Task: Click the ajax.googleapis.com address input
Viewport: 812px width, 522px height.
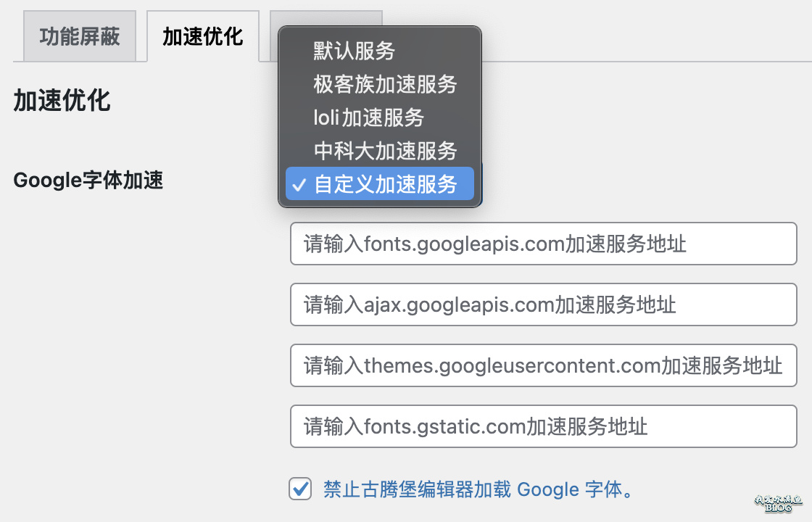Action: [x=543, y=304]
